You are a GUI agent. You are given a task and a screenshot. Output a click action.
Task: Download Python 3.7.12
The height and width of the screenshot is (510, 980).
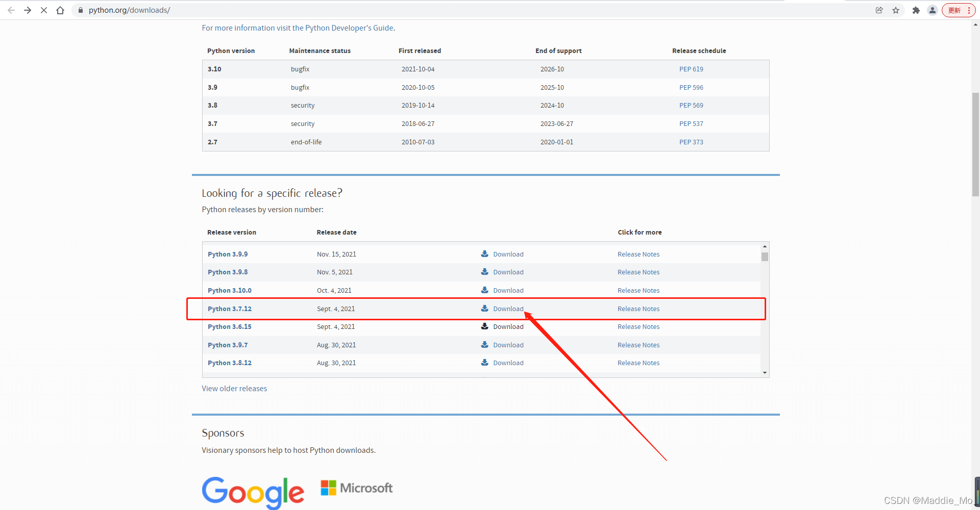coord(508,309)
